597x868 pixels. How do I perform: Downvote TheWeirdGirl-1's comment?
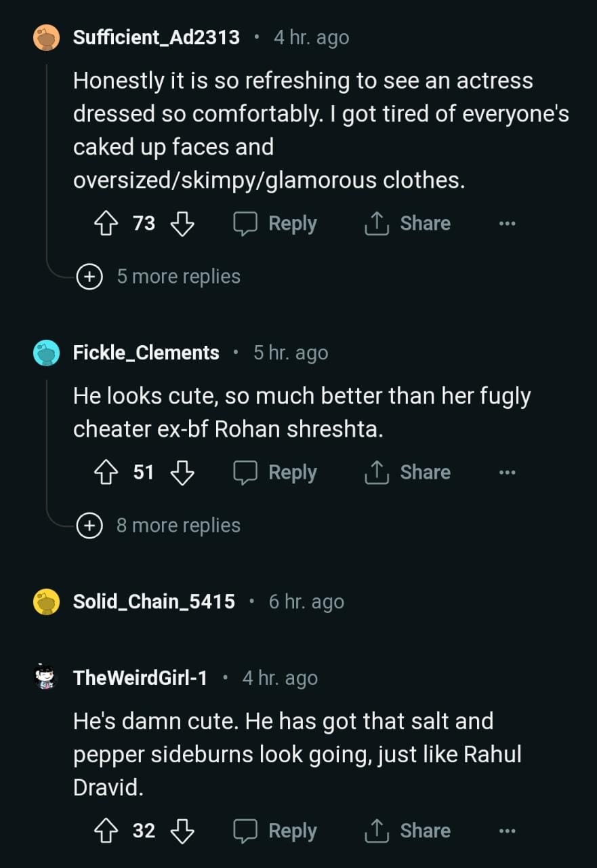coord(182,831)
